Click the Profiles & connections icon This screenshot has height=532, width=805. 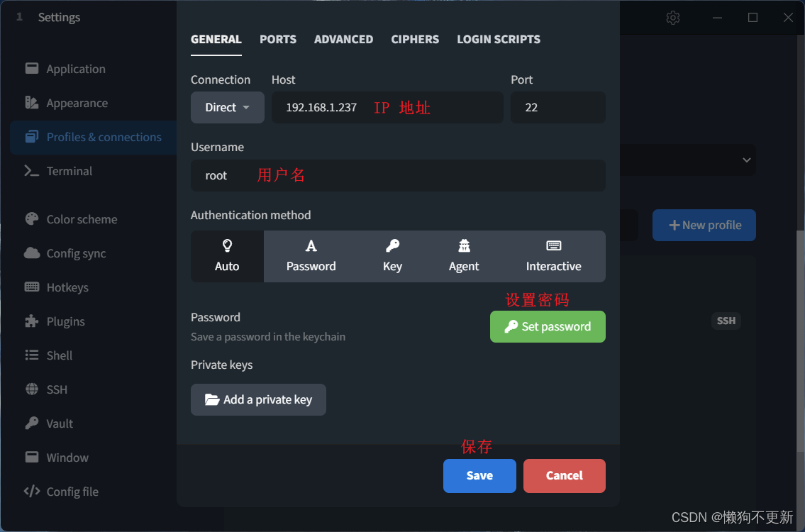(32, 137)
